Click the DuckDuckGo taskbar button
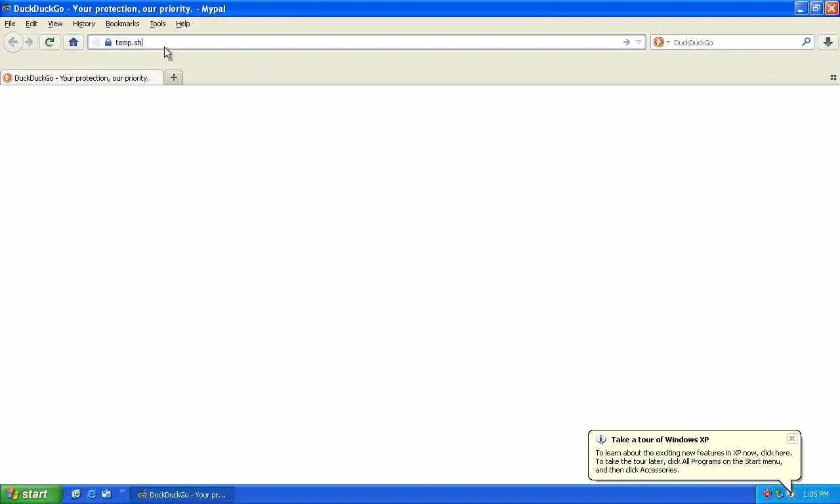This screenshot has width=840, height=504. point(182,494)
